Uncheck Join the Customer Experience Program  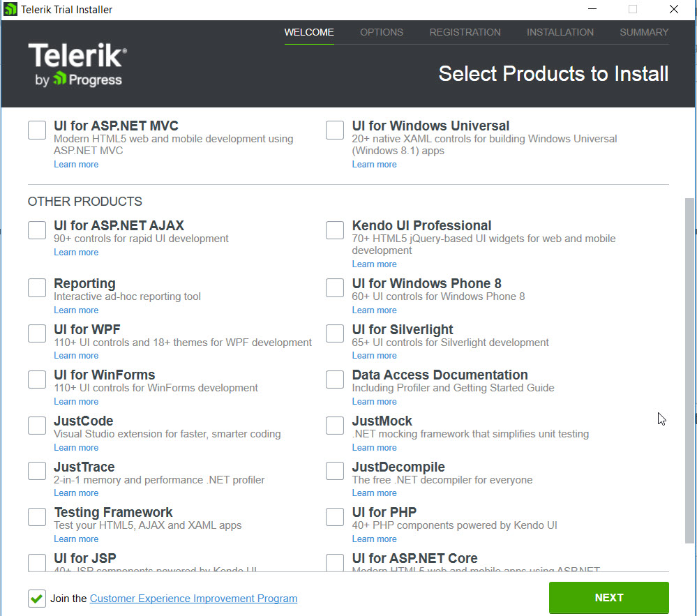click(x=37, y=599)
